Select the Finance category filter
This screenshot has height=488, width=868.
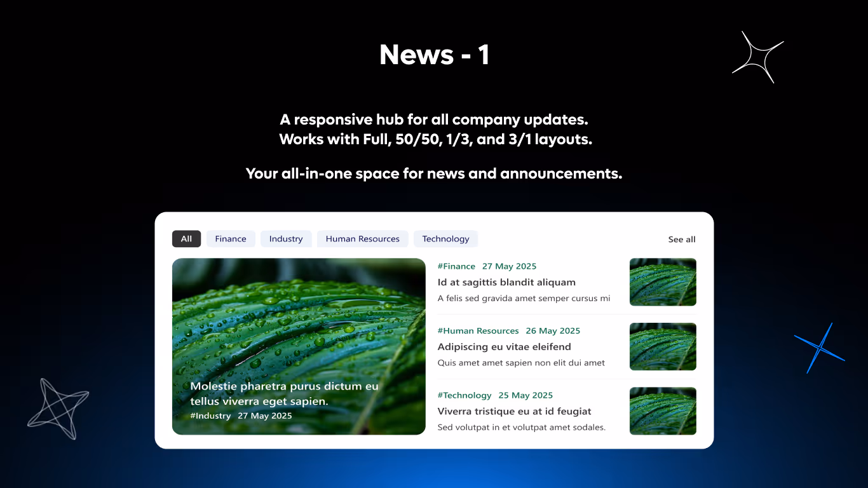[x=230, y=238]
